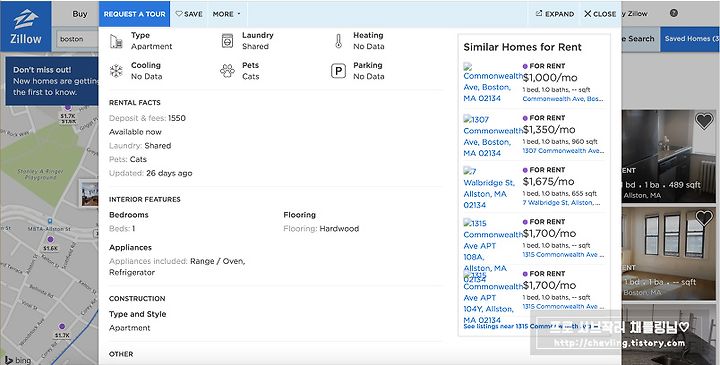The width and height of the screenshot is (720, 365).
Task: Click the Available now text
Action: point(135,132)
